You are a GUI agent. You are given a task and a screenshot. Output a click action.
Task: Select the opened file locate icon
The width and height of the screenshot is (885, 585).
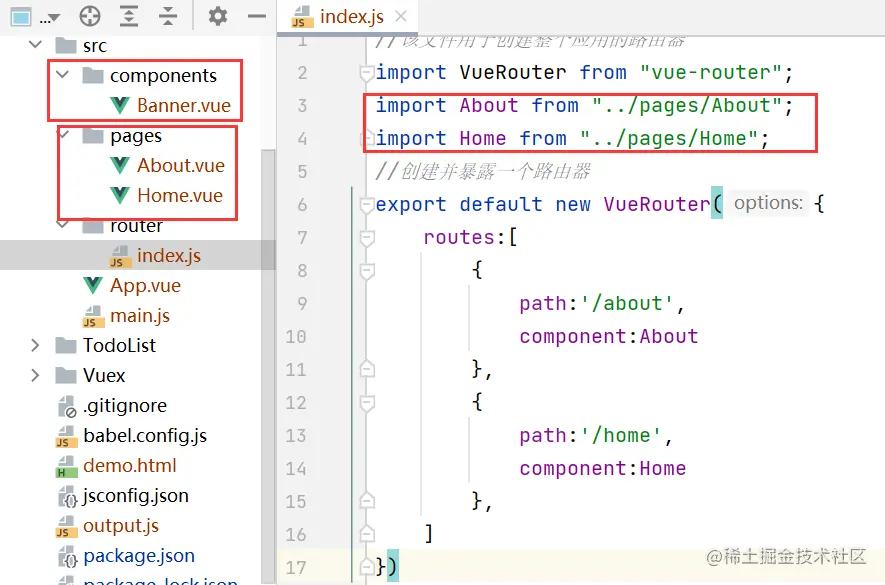click(x=90, y=16)
